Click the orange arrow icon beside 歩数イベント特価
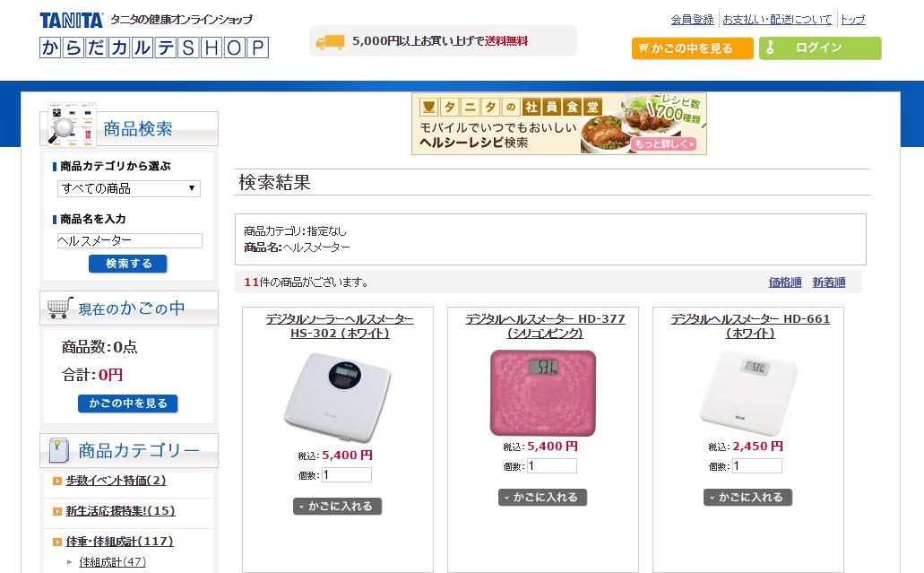Viewport: 924px width, 573px height. click(57, 481)
